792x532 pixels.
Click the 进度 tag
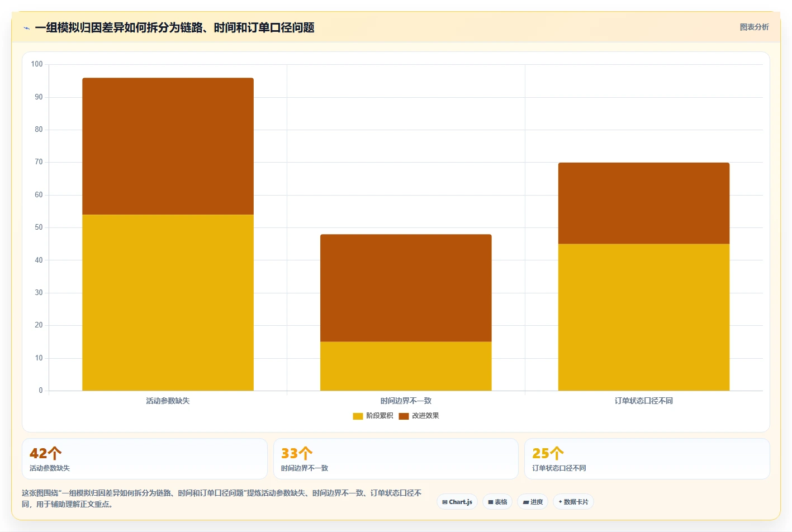[x=533, y=502]
